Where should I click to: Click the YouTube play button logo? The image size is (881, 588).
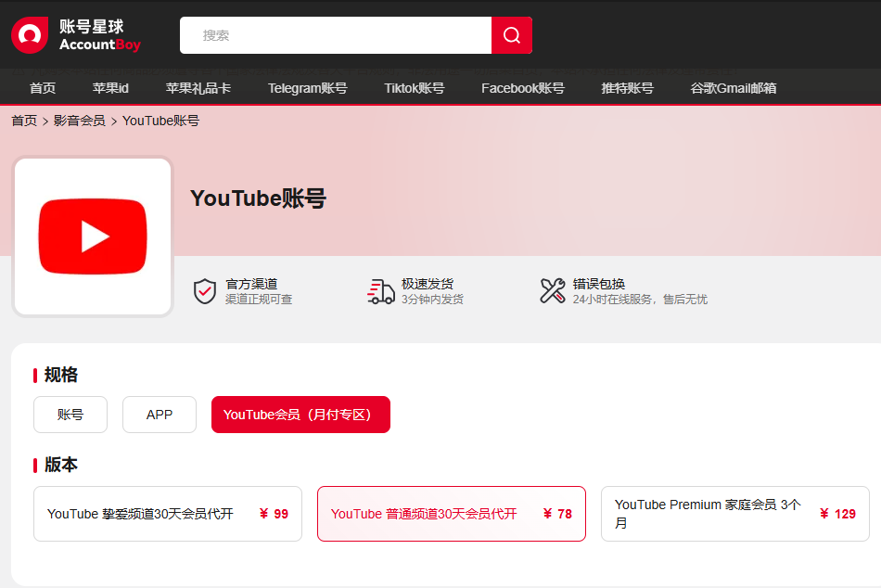coord(92,236)
